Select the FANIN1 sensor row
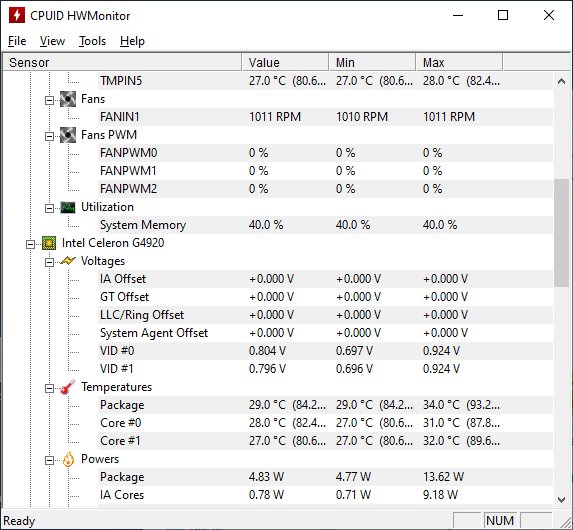This screenshot has height=530, width=573. click(x=325, y=117)
